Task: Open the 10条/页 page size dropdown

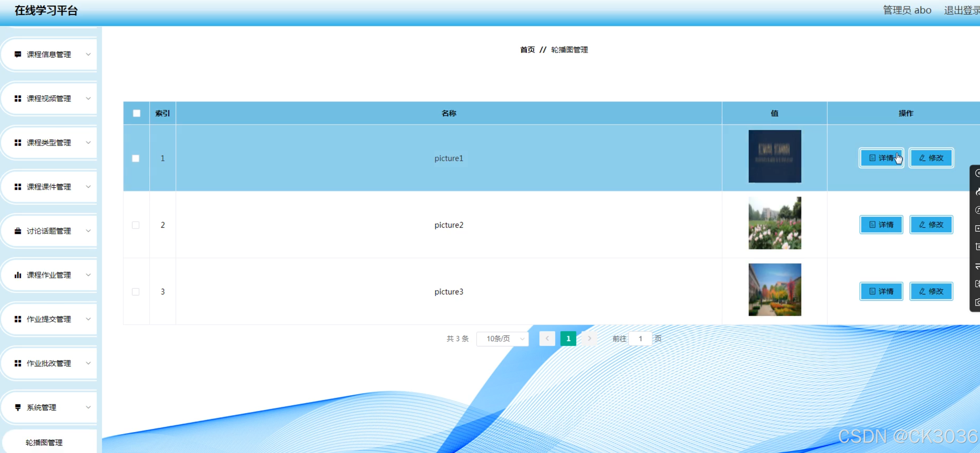Action: [503, 339]
